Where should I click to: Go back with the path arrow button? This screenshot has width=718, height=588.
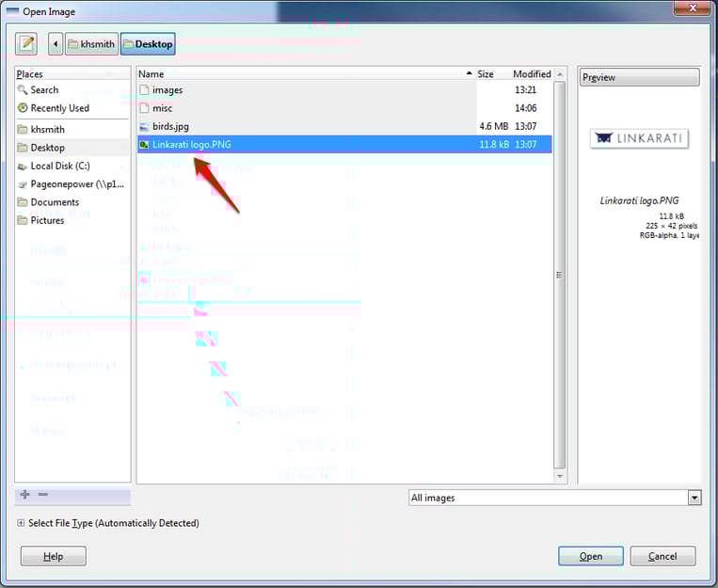click(56, 44)
